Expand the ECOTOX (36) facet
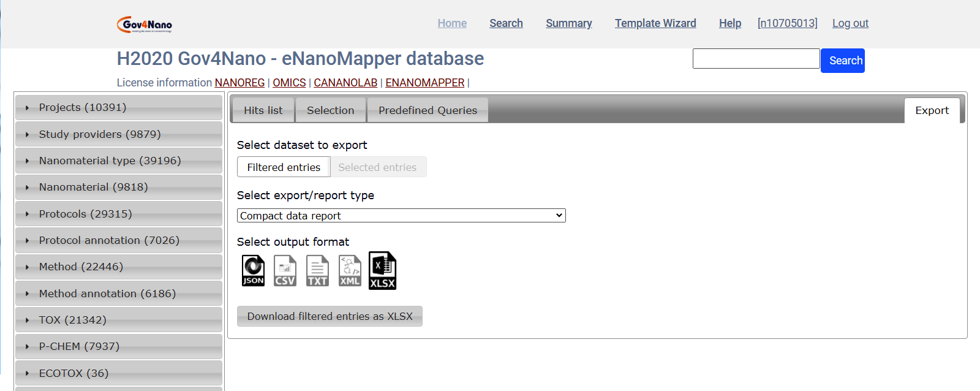The width and height of the screenshot is (980, 391). [x=119, y=373]
